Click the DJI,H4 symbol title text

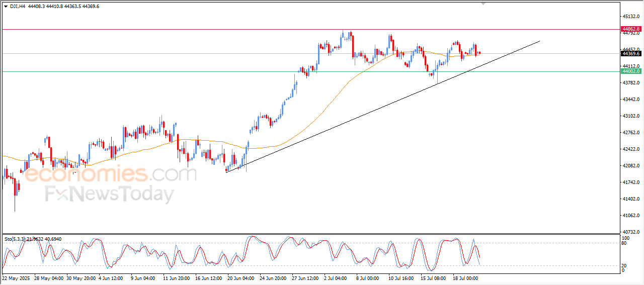[17, 7]
